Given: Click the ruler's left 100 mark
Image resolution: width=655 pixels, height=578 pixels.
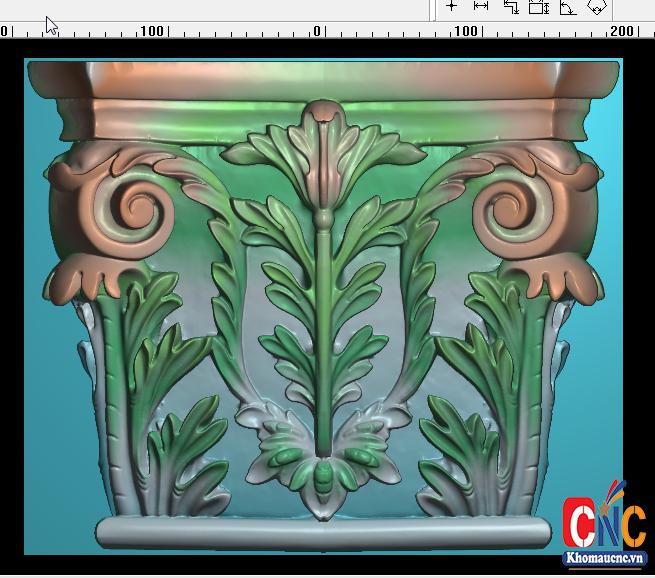Looking at the screenshot, I should point(151,31).
